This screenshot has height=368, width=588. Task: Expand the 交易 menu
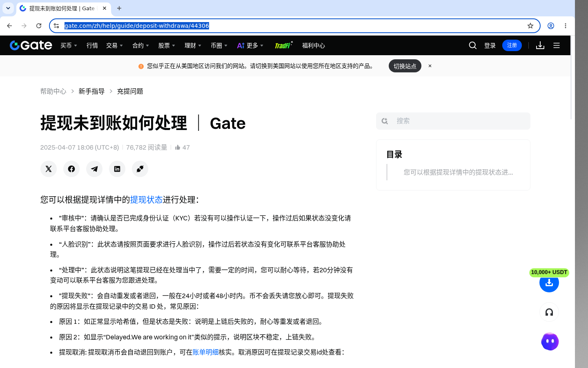click(115, 45)
